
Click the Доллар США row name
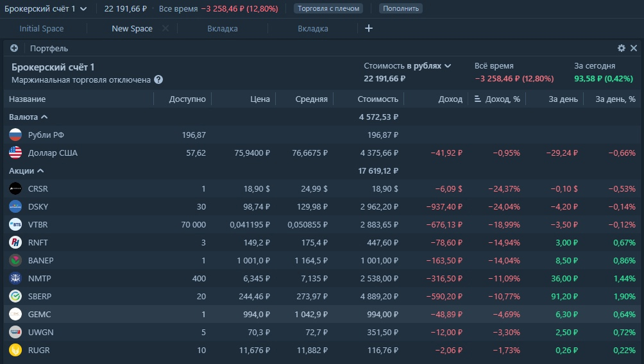click(x=53, y=153)
